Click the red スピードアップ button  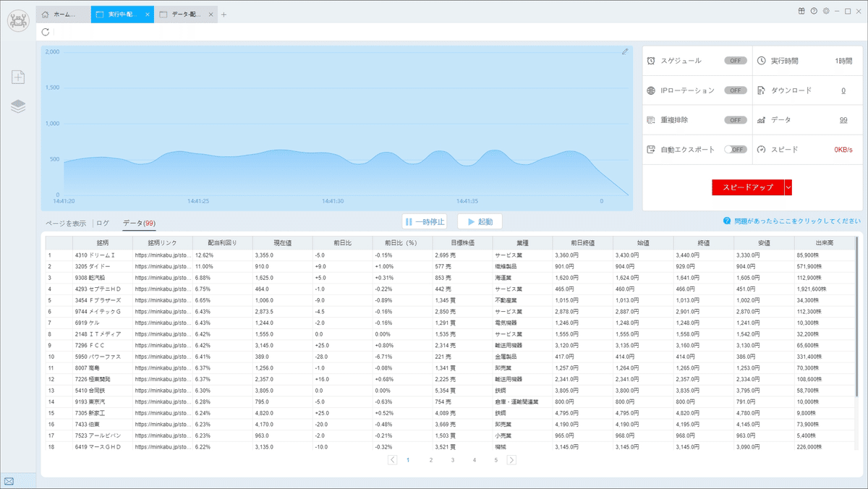click(x=748, y=187)
